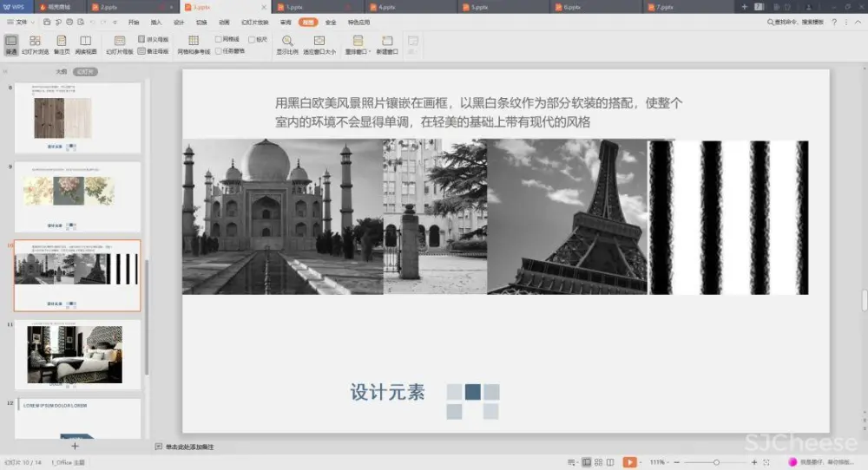The image size is (868, 470).
Task: Open zoom percentage 111% dropdown
Action: 659,461
